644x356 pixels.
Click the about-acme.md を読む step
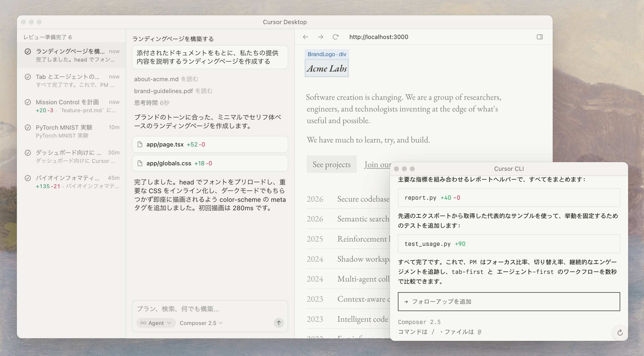click(166, 79)
